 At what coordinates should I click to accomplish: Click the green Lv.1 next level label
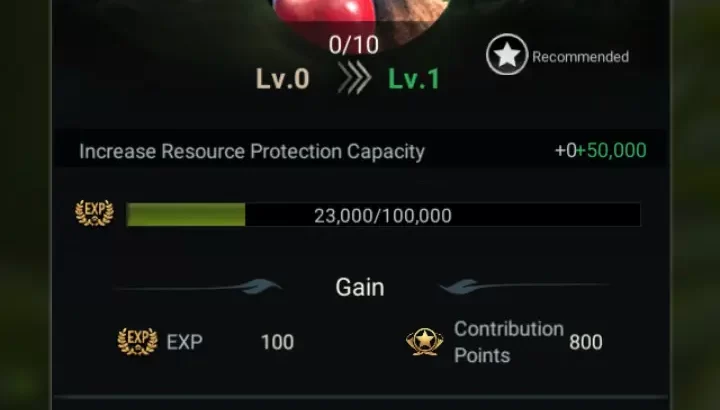point(414,79)
